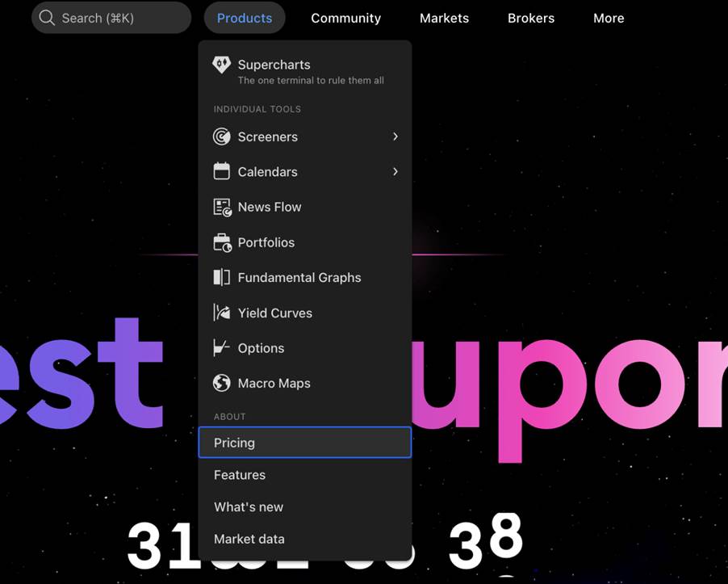728x584 pixels.
Task: Expand the Screeners submenu chevron
Action: 395,137
